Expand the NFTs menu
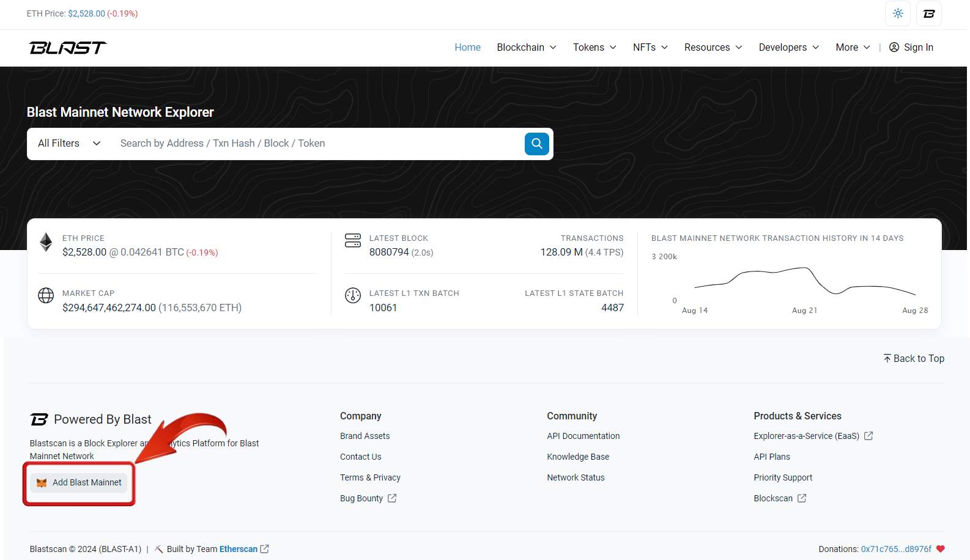Screen dimensions: 970x560 click(x=650, y=47)
